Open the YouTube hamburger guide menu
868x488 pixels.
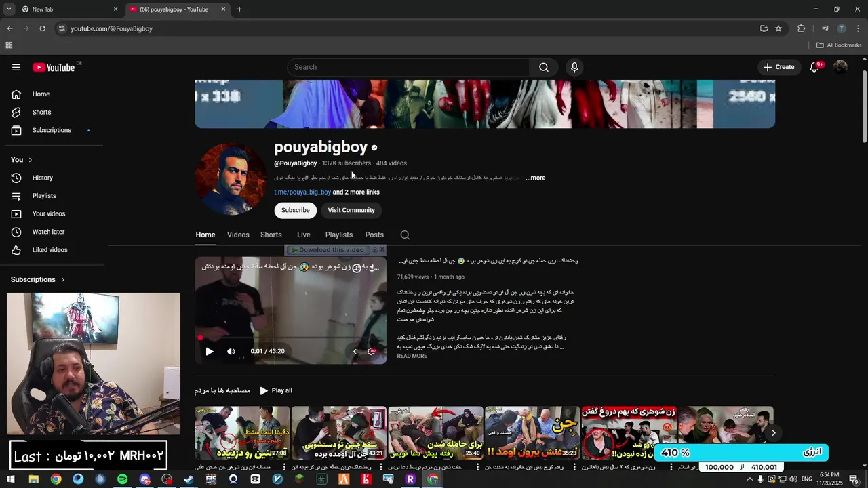(x=16, y=67)
